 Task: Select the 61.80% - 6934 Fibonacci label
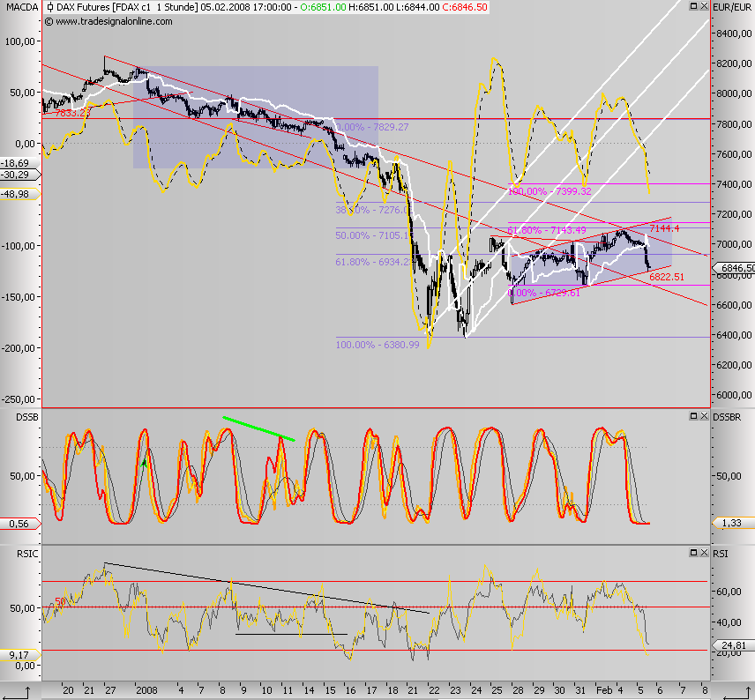pos(374,262)
